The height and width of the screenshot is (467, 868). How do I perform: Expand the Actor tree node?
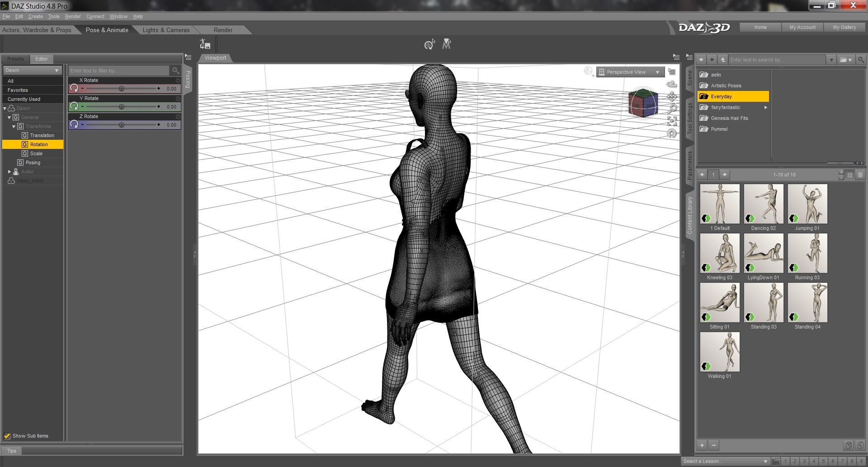click(9, 172)
